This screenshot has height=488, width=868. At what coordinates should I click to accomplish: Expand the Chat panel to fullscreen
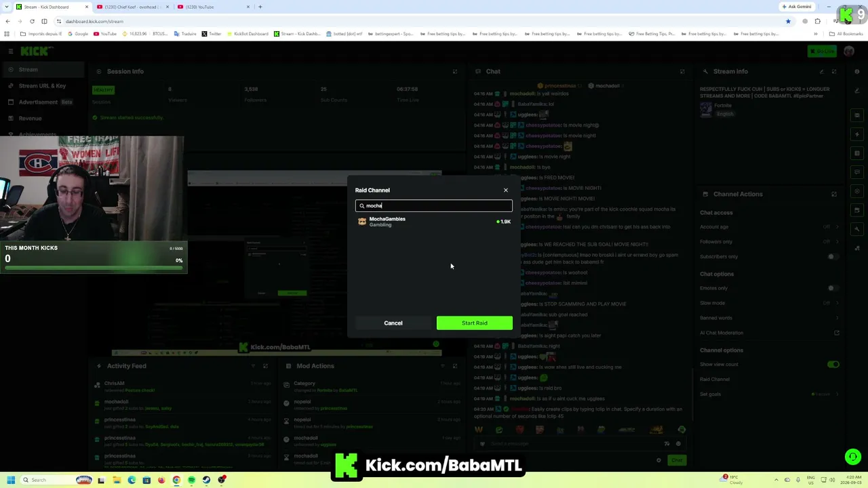(682, 71)
